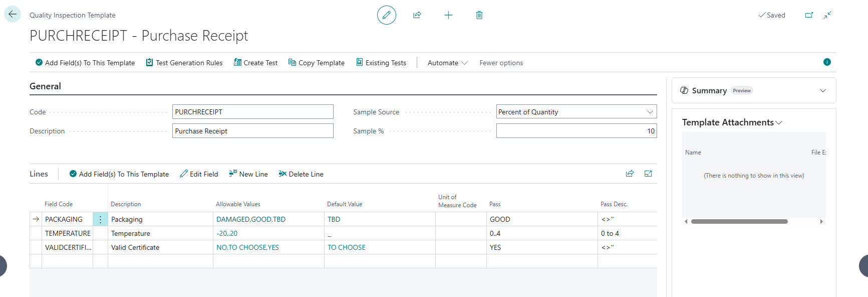Open the Sample Source dropdown
The width and height of the screenshot is (868, 297).
[x=650, y=112]
